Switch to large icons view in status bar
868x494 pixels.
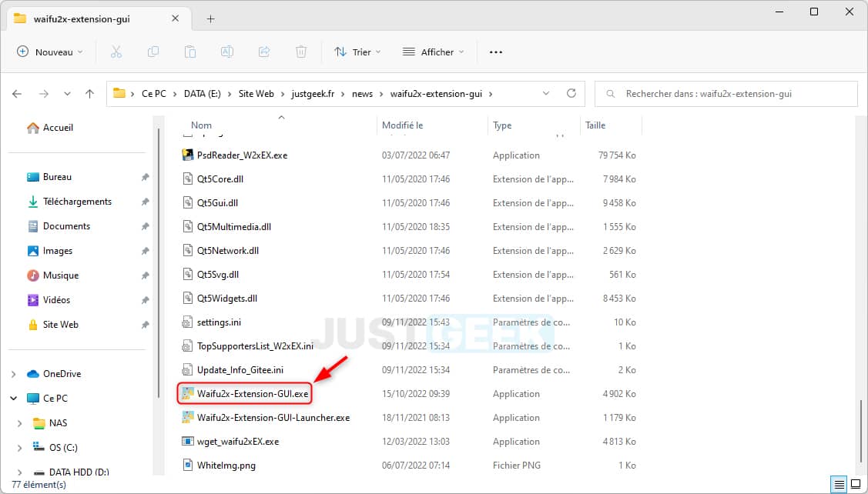pyautogui.click(x=856, y=485)
